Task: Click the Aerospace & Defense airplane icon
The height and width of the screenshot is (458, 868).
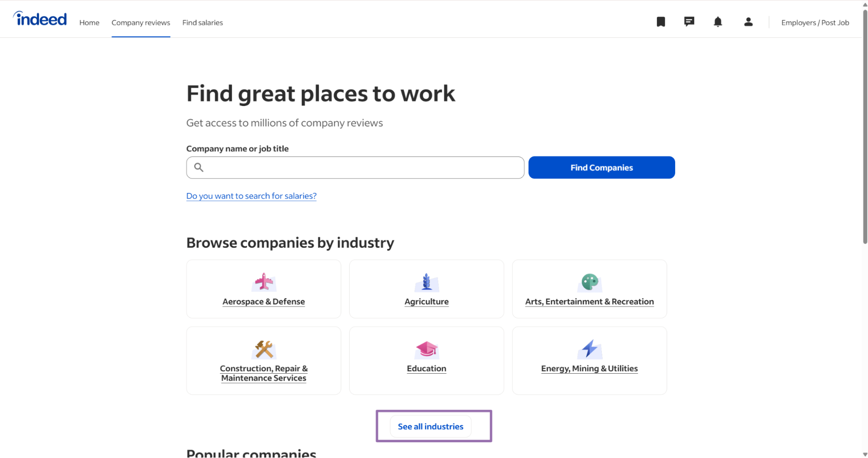Action: click(264, 282)
